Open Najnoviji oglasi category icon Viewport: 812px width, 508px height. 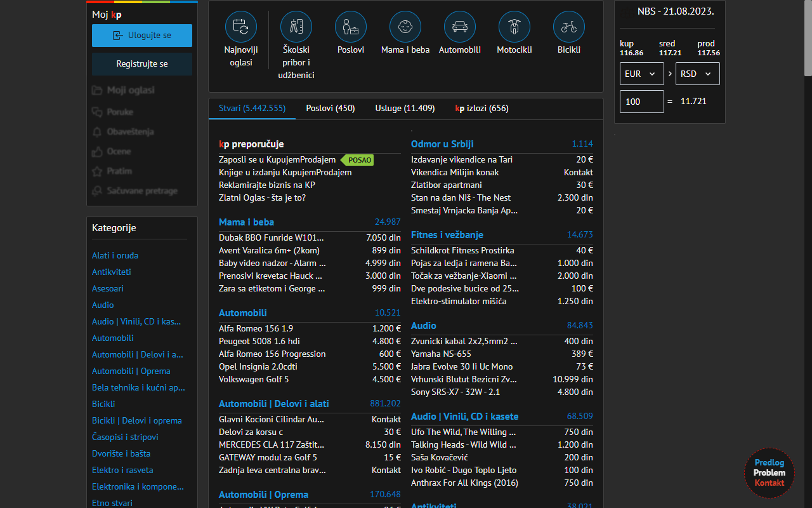(241, 27)
